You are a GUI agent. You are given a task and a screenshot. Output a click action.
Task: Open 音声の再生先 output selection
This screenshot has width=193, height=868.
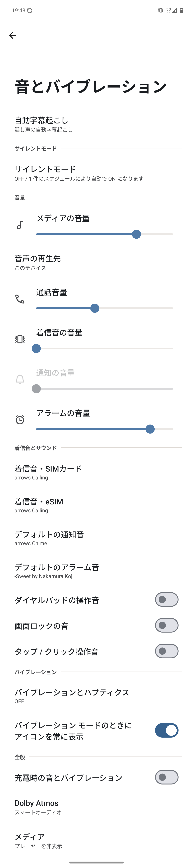tap(96, 263)
